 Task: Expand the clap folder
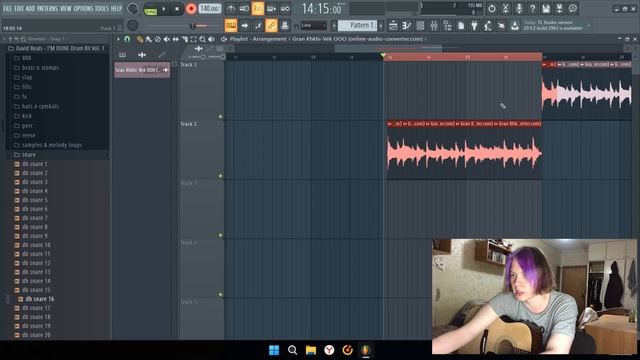[23, 77]
